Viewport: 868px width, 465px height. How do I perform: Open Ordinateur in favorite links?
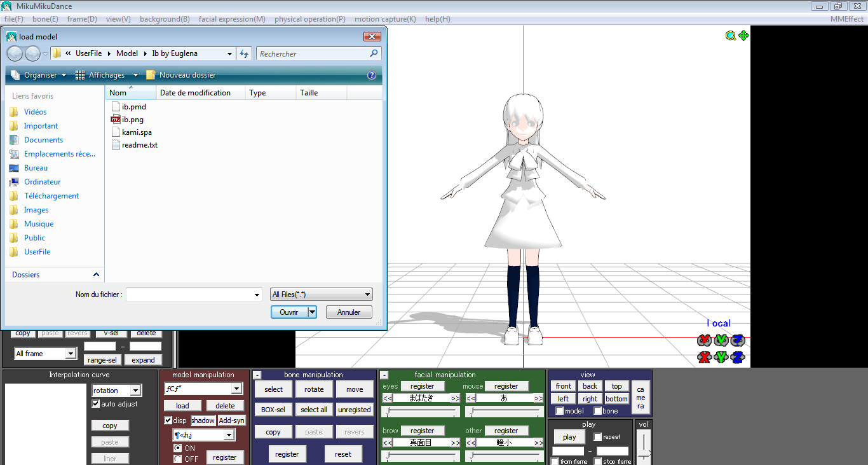(42, 182)
